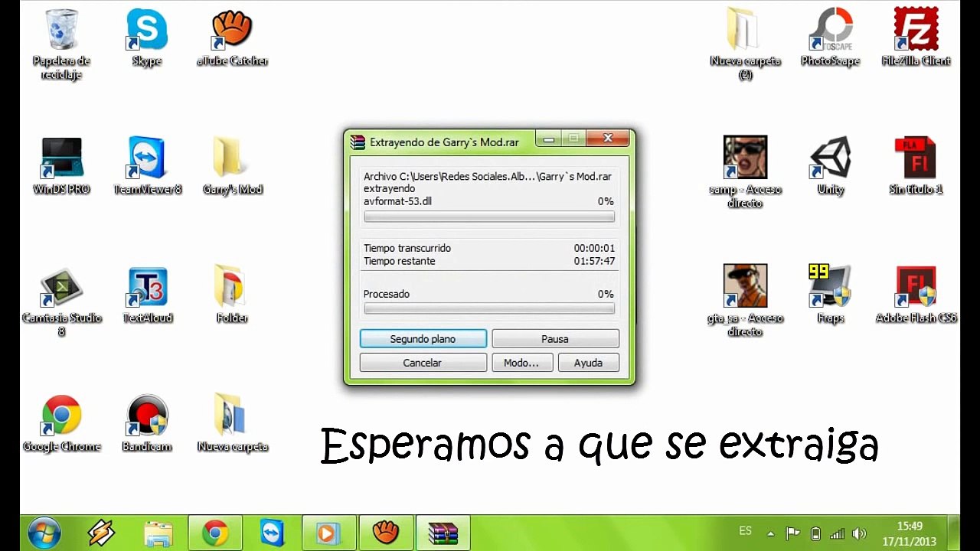Image resolution: width=980 pixels, height=551 pixels.
Task: Open PhotoScape desktop shortcut
Action: point(831,38)
